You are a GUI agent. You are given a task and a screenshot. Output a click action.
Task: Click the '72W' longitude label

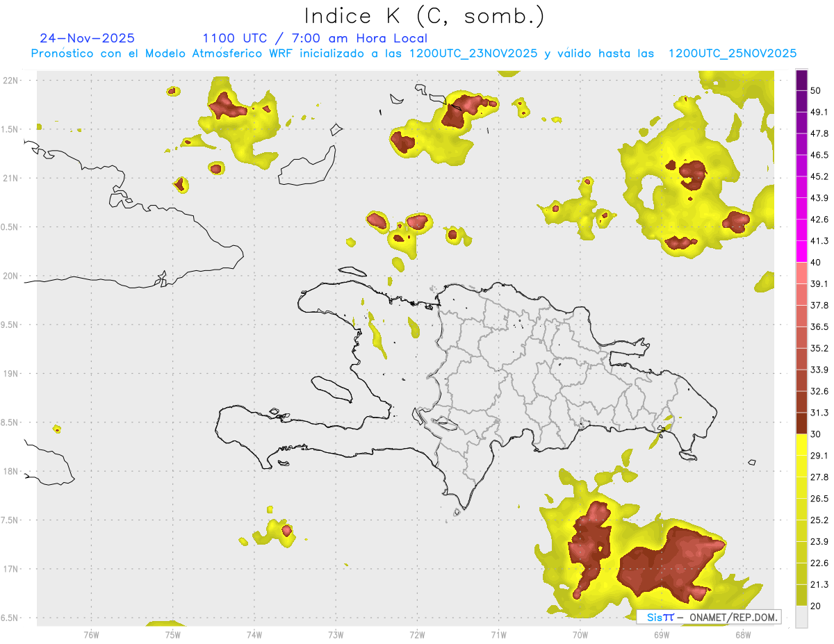(417, 634)
